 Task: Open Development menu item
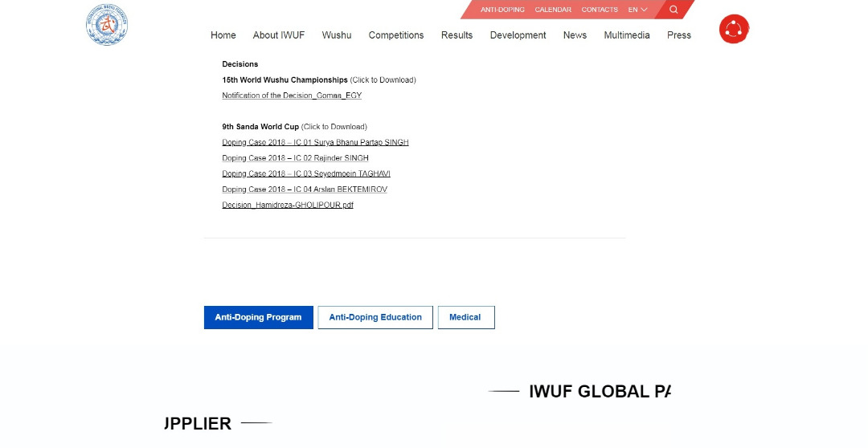click(518, 35)
